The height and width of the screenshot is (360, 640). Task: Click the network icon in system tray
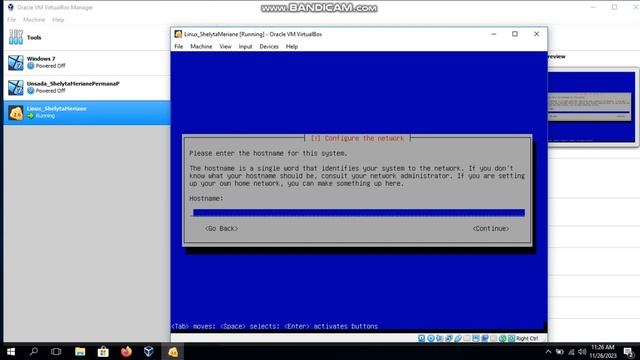571,351
